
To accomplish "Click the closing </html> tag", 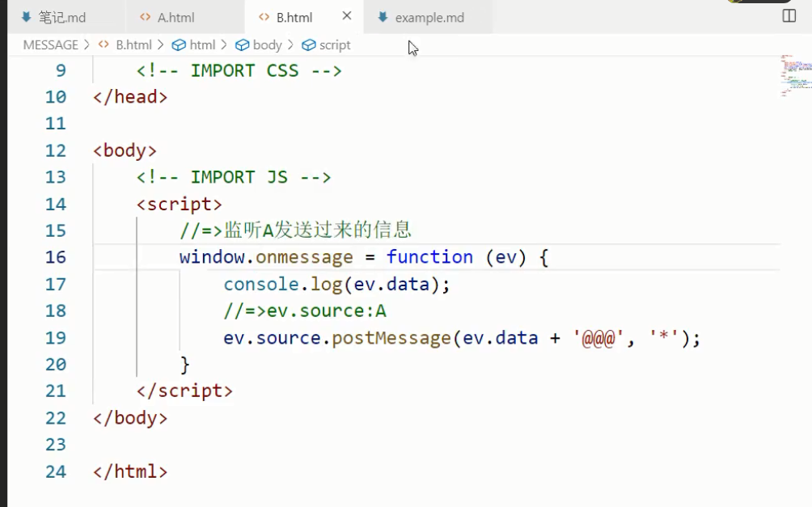I will coord(130,471).
